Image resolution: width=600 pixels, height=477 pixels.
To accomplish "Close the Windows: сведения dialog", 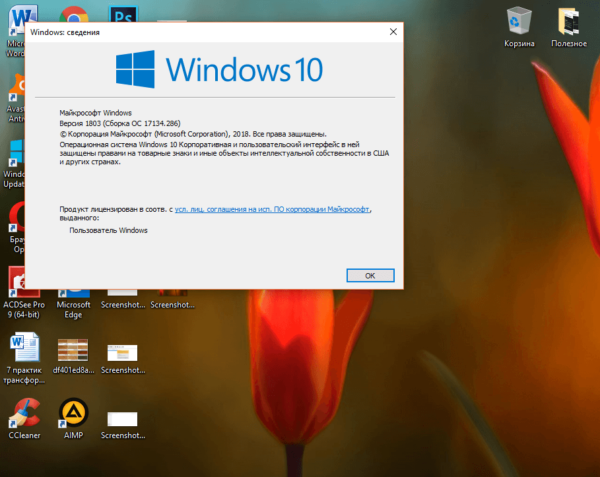I will pos(393,32).
